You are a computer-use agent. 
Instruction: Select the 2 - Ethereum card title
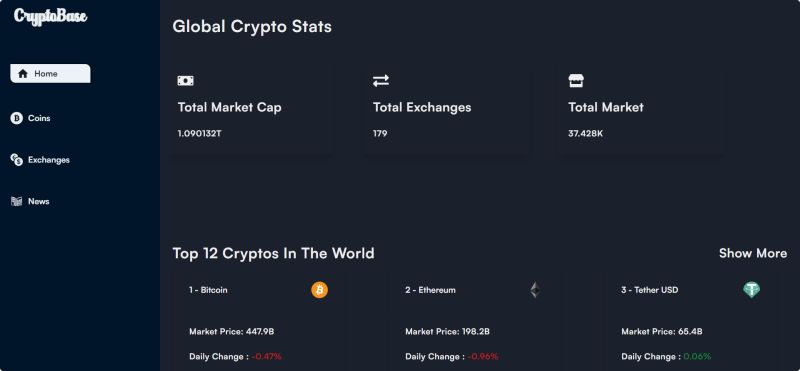pyautogui.click(x=431, y=290)
